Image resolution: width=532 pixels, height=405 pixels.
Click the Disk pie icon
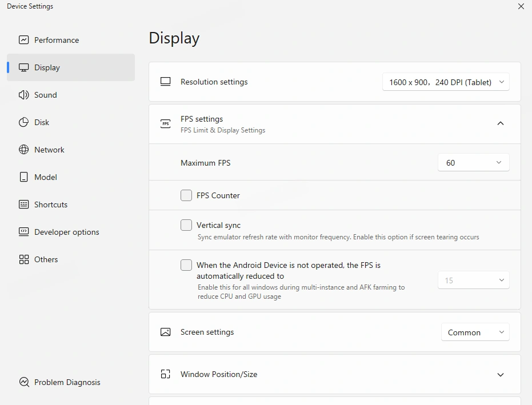23,122
